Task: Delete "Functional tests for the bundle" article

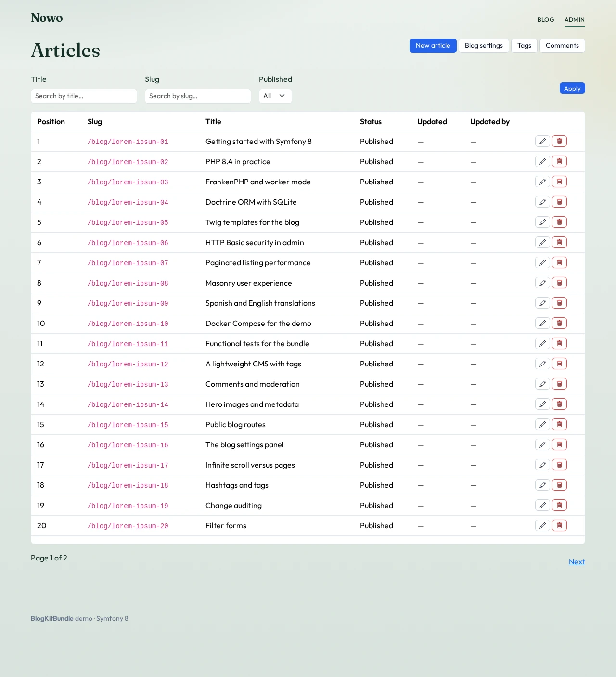Action: [559, 343]
